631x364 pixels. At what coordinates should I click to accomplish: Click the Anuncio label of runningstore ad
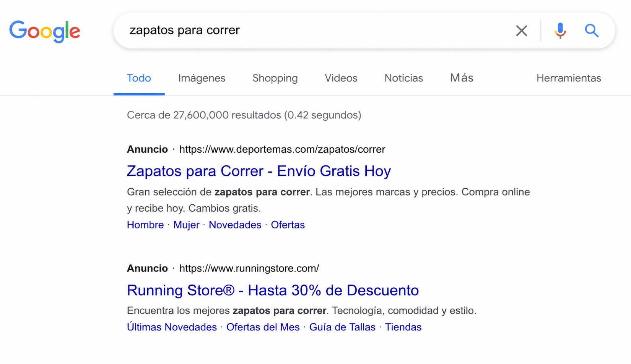(147, 269)
